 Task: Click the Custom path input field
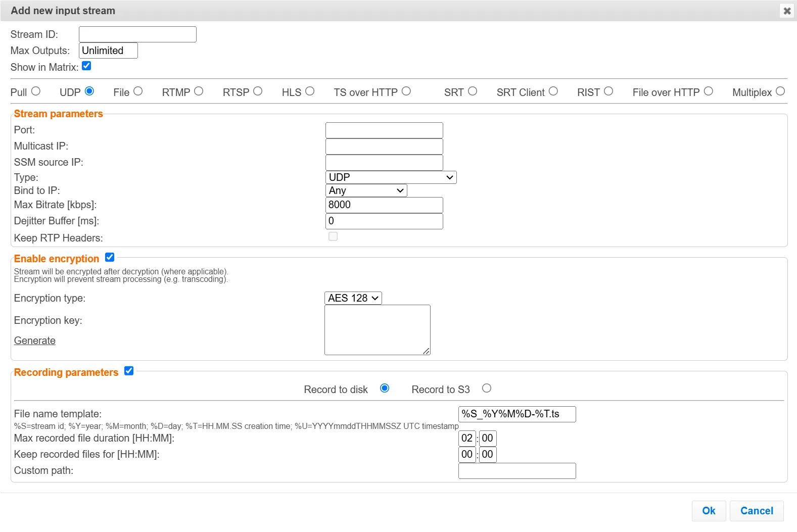(517, 471)
